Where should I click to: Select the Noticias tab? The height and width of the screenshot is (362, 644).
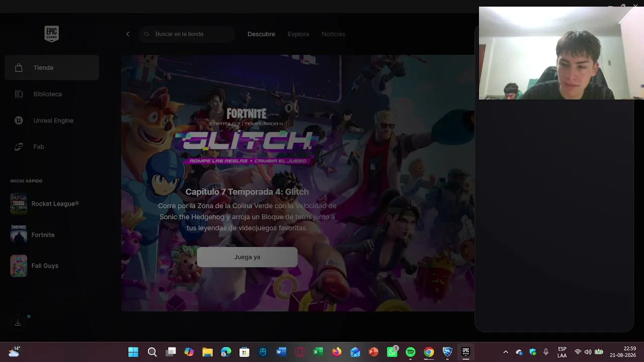click(x=333, y=34)
